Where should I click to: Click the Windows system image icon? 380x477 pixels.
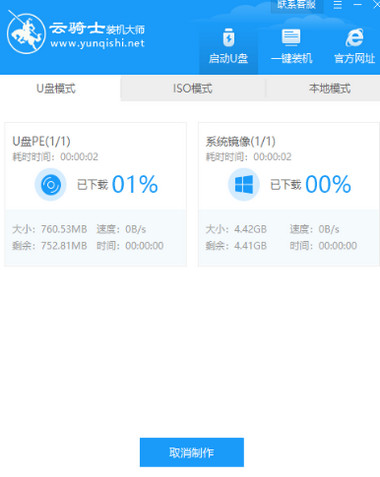(x=244, y=184)
